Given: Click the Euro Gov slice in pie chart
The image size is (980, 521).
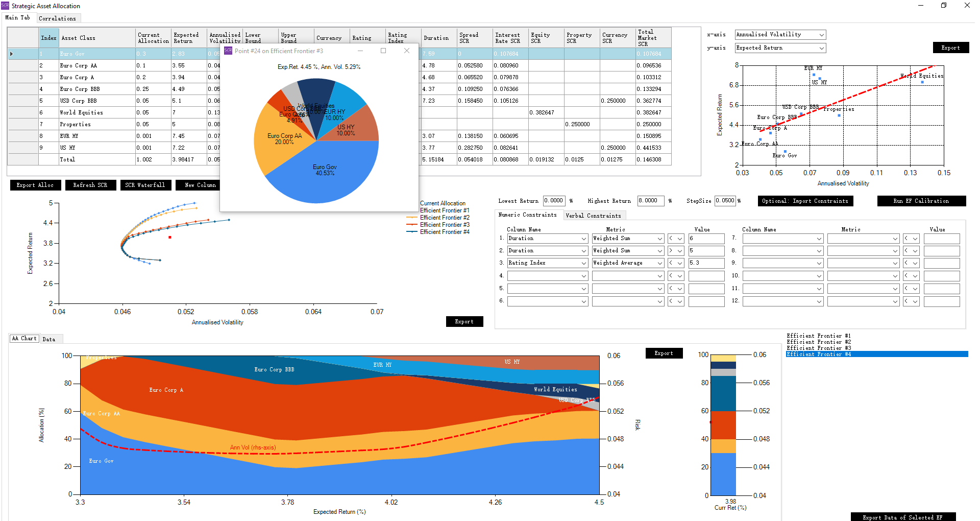Looking at the screenshot, I should tap(325, 174).
